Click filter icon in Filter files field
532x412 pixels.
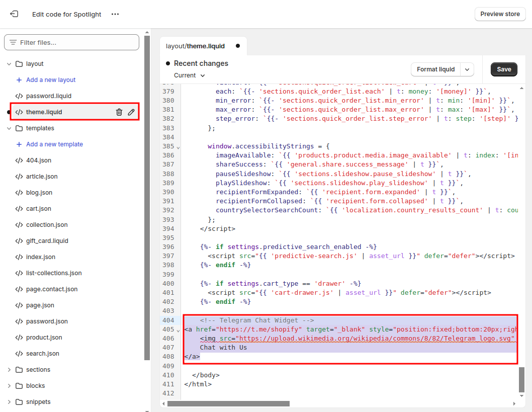point(13,42)
